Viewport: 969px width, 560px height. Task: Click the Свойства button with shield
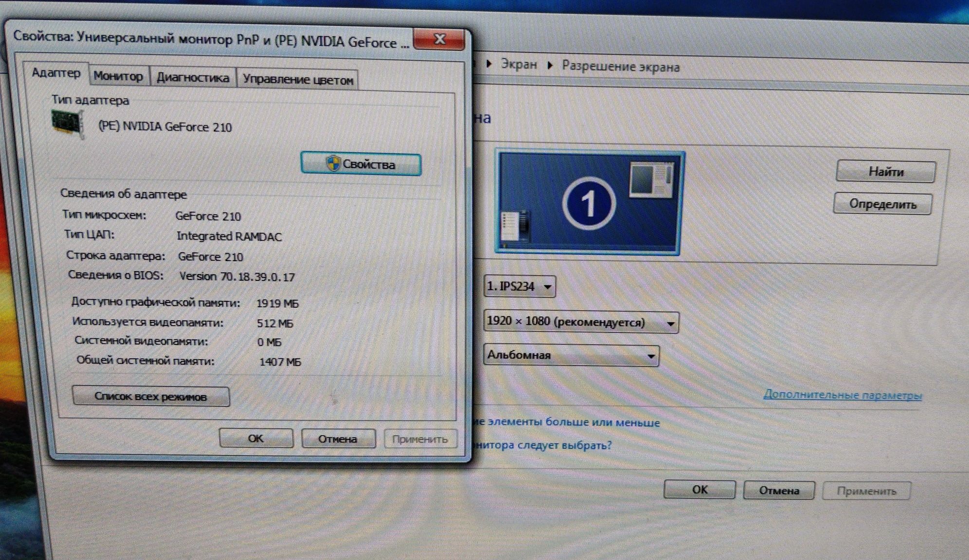pos(360,164)
